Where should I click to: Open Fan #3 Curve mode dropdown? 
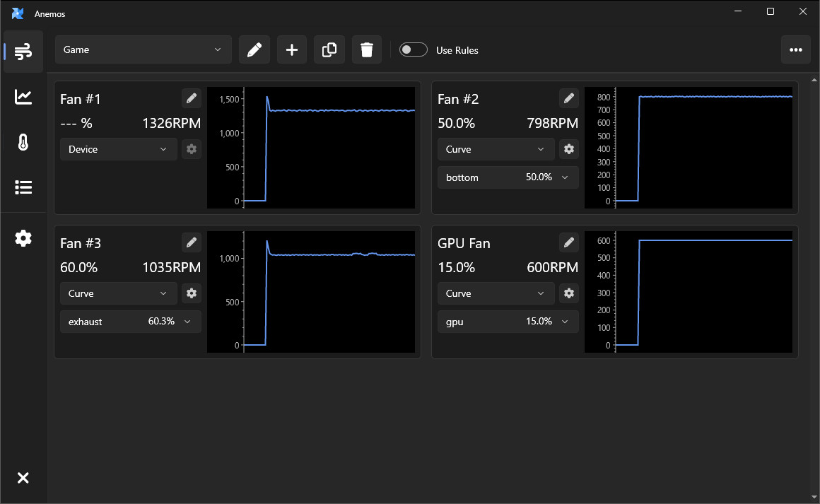119,293
